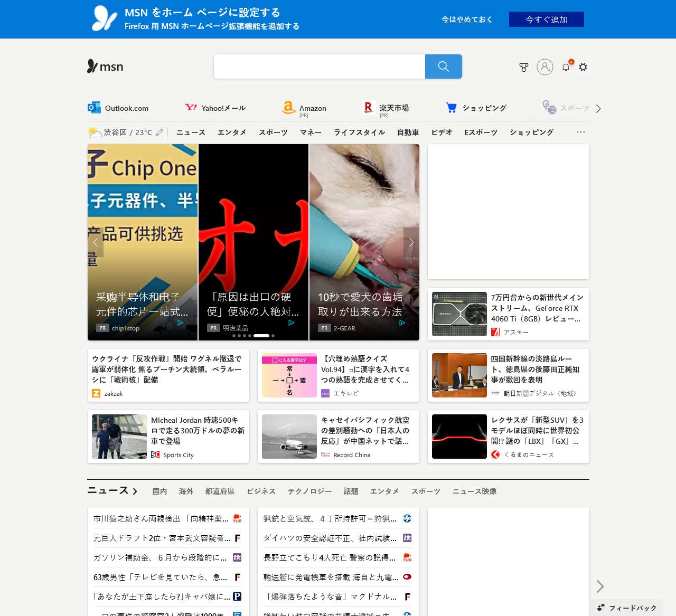Open the 楽天市場 shortcut
The width and height of the screenshot is (676, 616).
tap(386, 108)
